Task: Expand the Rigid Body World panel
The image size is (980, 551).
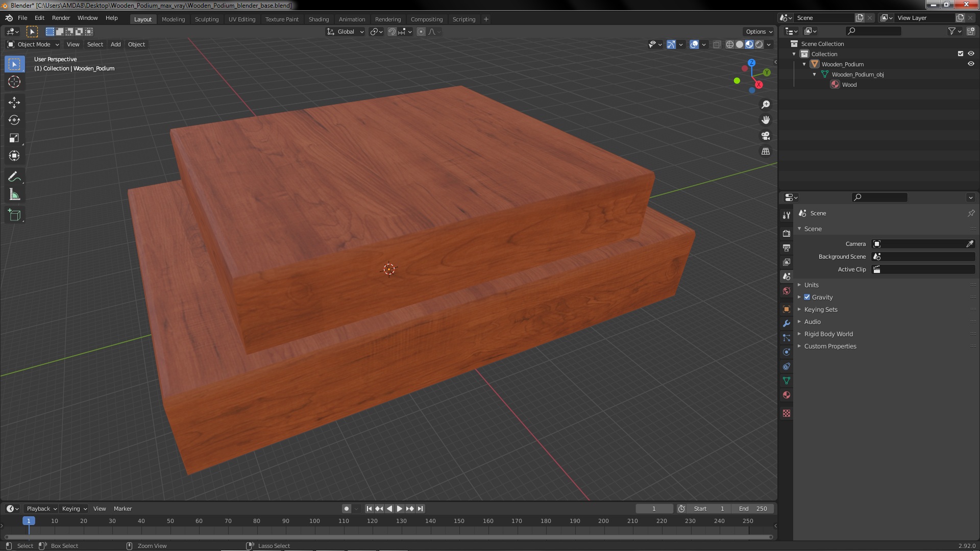Action: click(x=828, y=334)
